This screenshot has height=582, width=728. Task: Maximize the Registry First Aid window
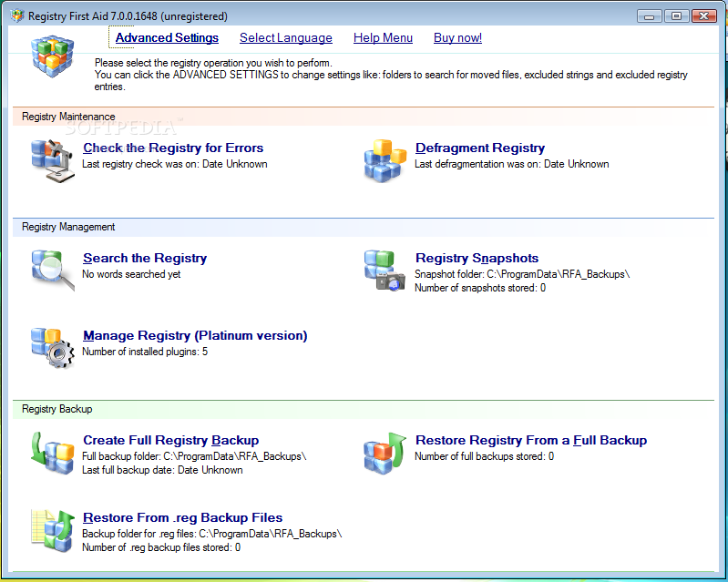pos(676,16)
